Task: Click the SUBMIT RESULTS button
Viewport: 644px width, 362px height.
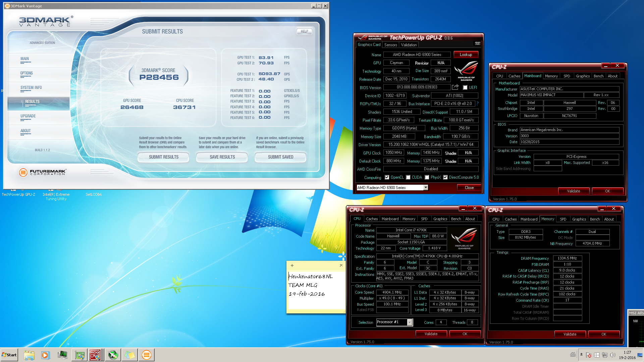Action: tap(164, 157)
